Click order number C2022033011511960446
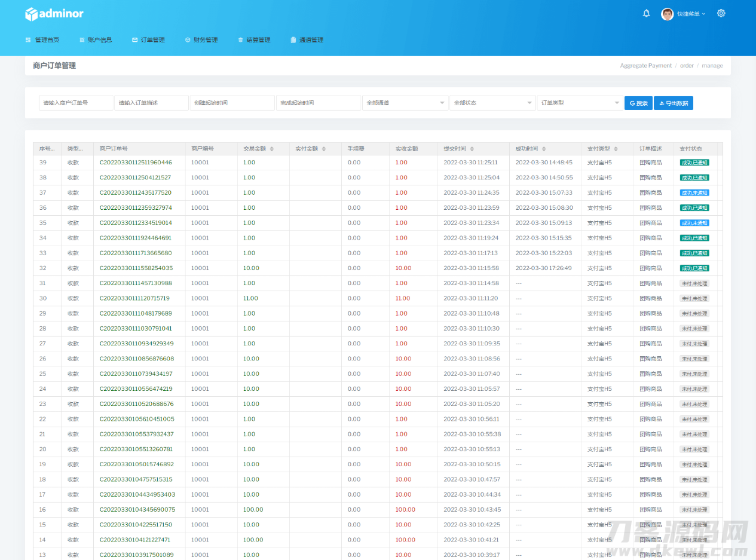 136,163
